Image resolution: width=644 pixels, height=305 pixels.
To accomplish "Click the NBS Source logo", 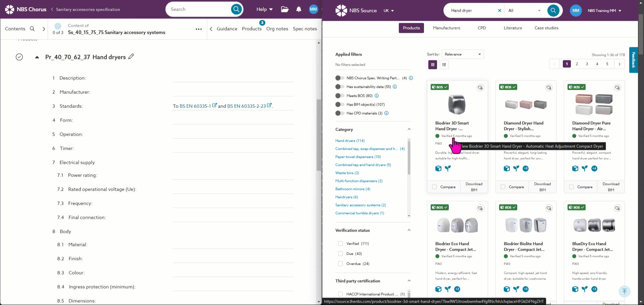I will coord(356,11).
